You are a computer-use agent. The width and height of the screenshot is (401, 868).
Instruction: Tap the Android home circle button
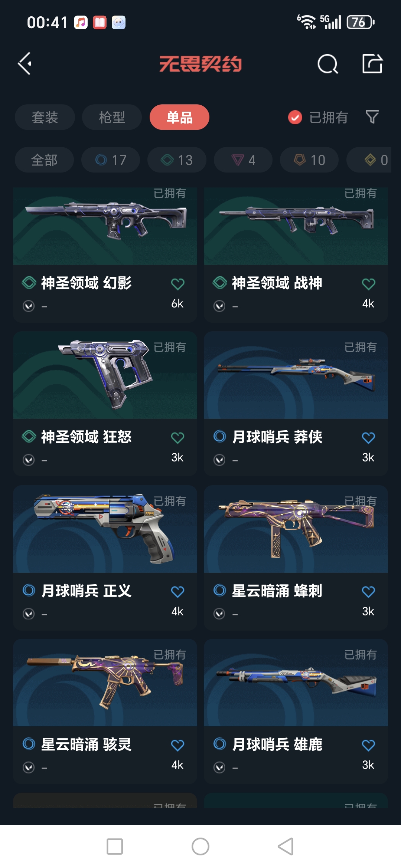200,846
